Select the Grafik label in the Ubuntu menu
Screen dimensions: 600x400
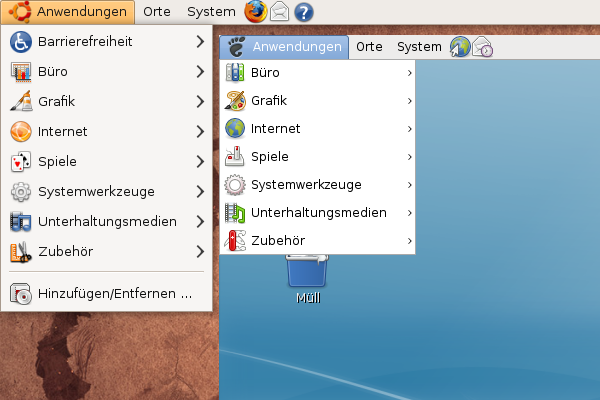pyautogui.click(x=57, y=101)
